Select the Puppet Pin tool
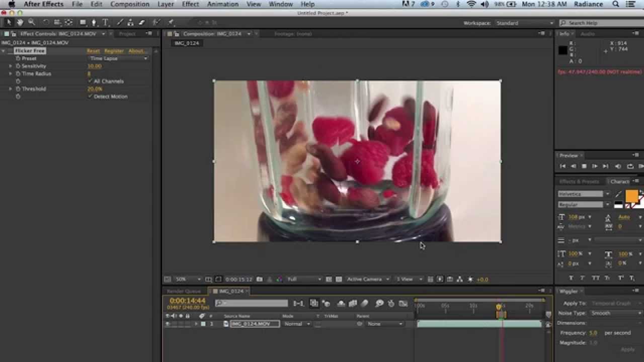The height and width of the screenshot is (362, 644). coord(171,23)
